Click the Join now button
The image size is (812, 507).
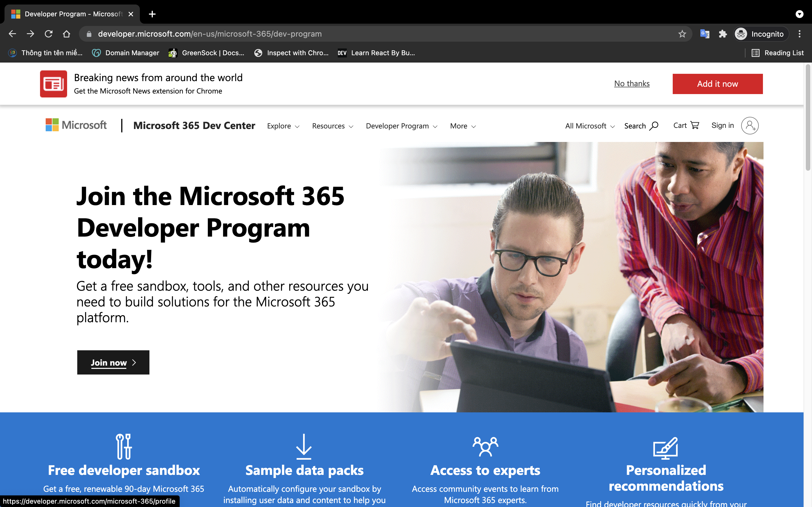(x=113, y=362)
